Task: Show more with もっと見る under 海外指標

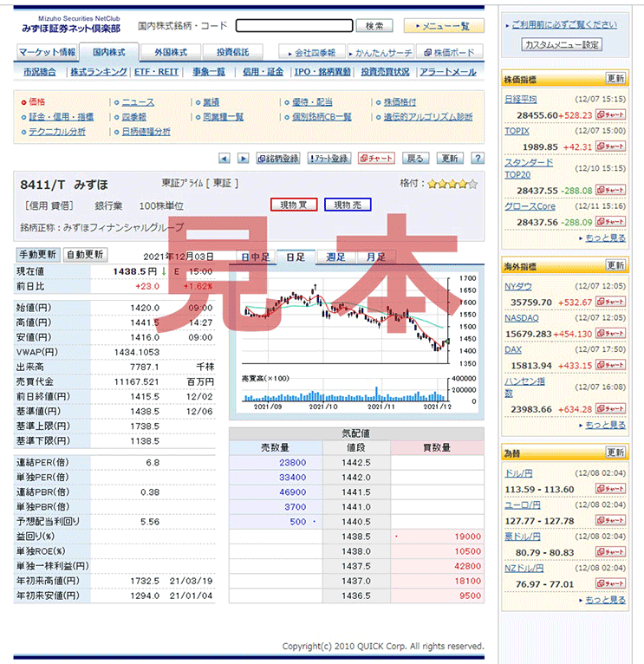Action: pyautogui.click(x=605, y=425)
